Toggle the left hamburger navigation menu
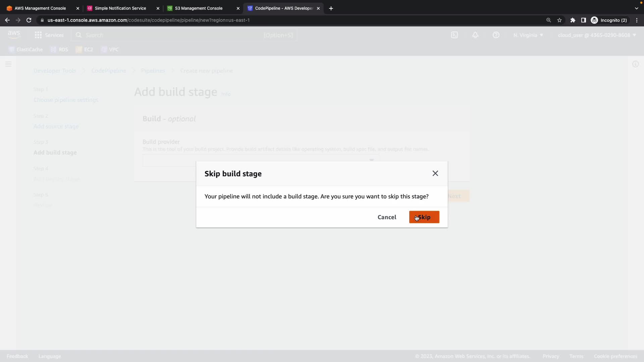The height and width of the screenshot is (362, 644). point(8,64)
